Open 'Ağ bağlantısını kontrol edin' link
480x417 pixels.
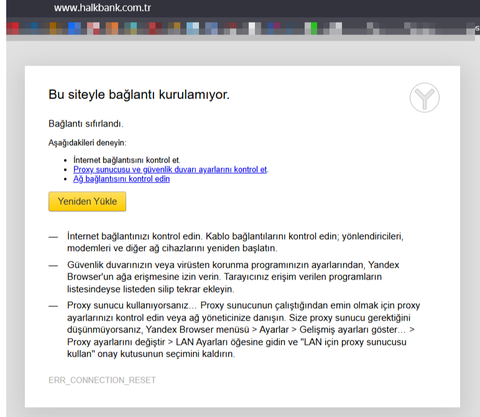(121, 179)
